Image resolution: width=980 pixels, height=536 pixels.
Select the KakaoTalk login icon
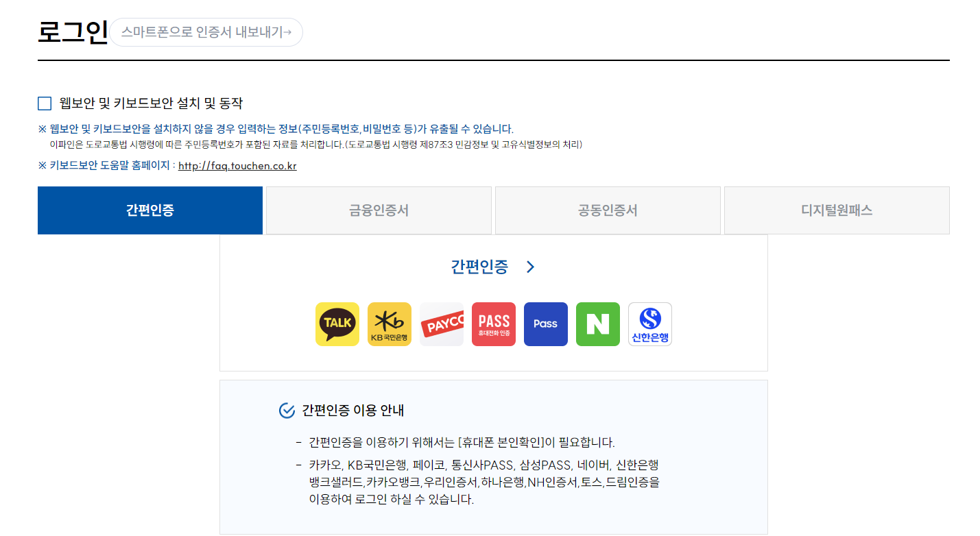click(x=337, y=324)
